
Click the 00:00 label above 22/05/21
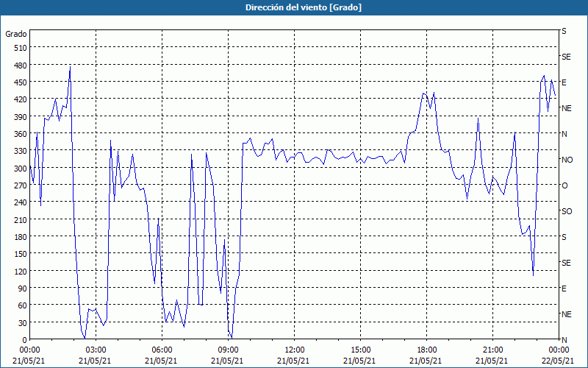click(559, 350)
